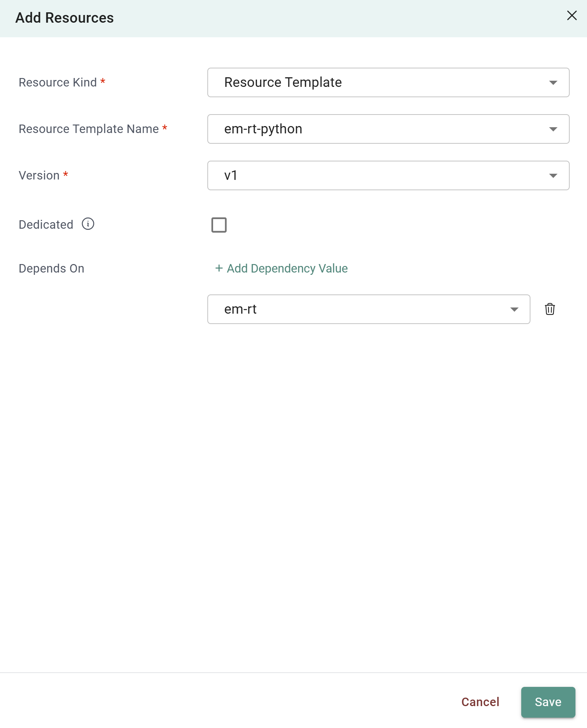587x728 pixels.
Task: Click the Dedicated info icon
Action: (88, 224)
